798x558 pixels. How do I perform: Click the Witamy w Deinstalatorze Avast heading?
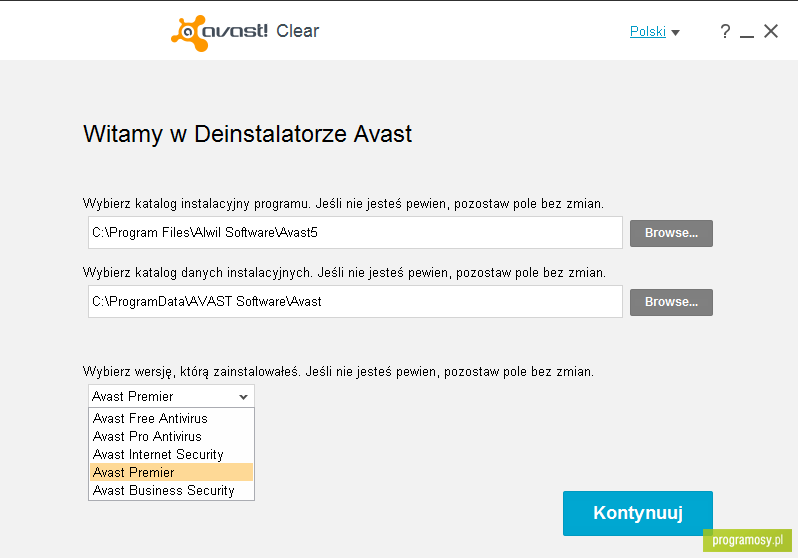[x=247, y=134]
